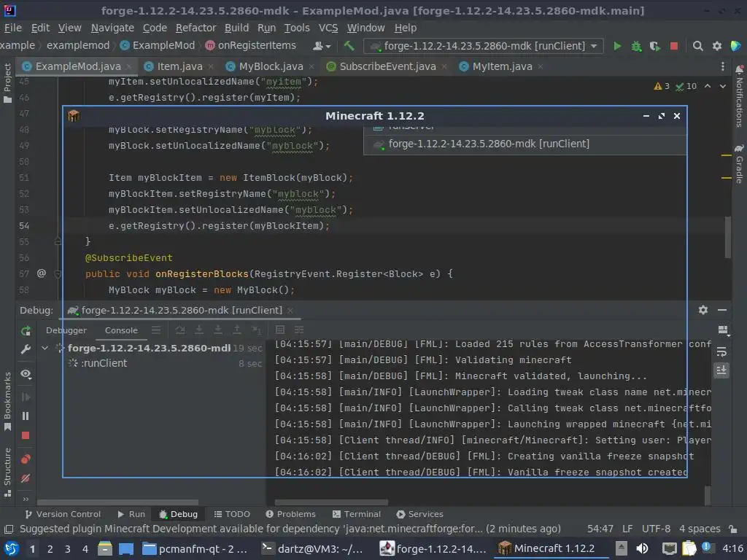Stop the process from the main toolbar
747x560 pixels.
point(673,46)
